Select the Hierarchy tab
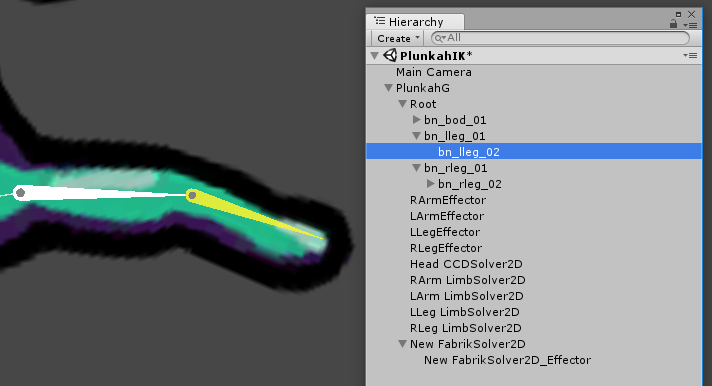 [415, 21]
